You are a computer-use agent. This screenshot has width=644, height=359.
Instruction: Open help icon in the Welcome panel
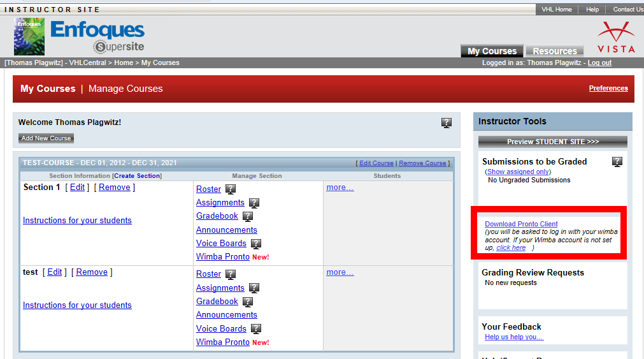[447, 122]
